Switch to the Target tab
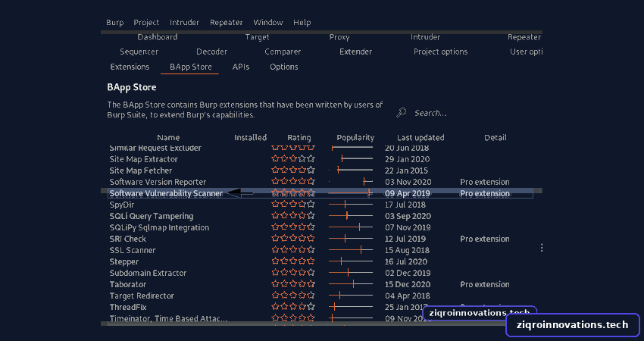 pos(257,37)
